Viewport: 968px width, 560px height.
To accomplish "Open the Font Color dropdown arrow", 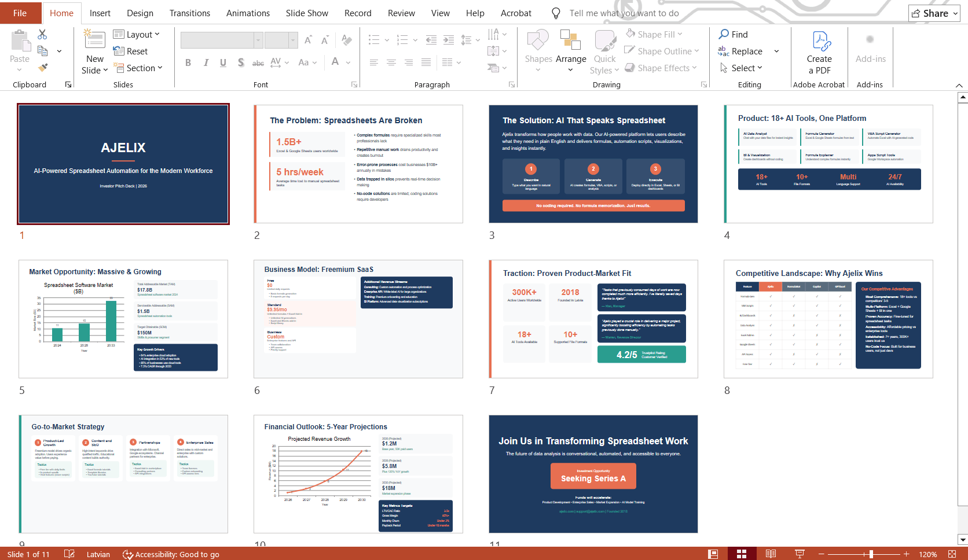I will [348, 63].
